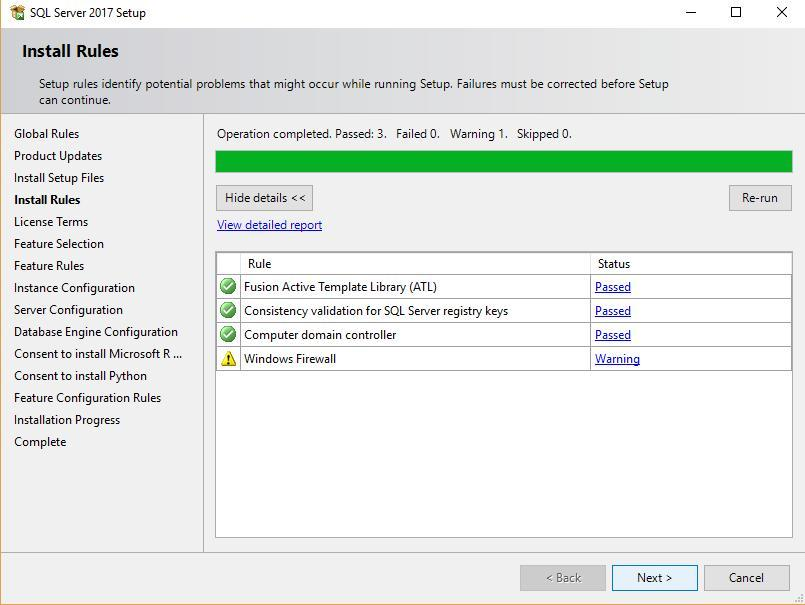Minimize the SQL Server Setup window
Viewport: 805px width, 605px height.
pyautogui.click(x=691, y=12)
